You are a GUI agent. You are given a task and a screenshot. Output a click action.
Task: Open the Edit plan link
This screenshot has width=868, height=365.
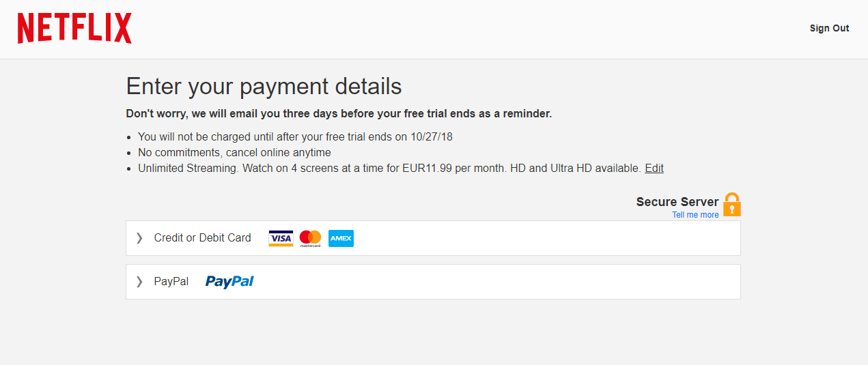pyautogui.click(x=654, y=168)
